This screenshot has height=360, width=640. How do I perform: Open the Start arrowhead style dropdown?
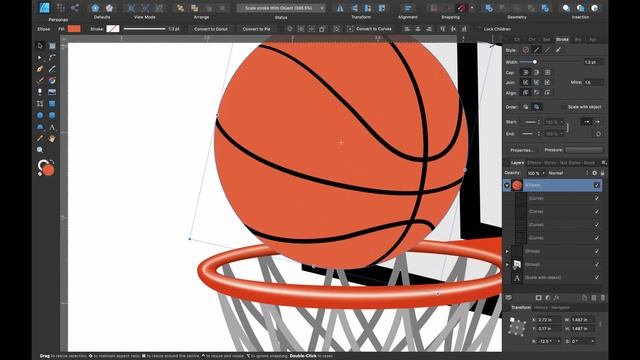pos(532,122)
